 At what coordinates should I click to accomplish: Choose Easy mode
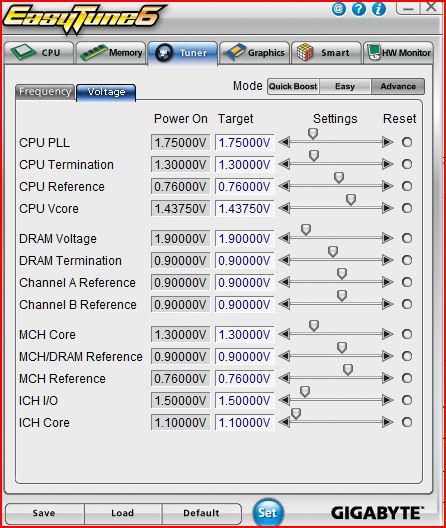(345, 87)
